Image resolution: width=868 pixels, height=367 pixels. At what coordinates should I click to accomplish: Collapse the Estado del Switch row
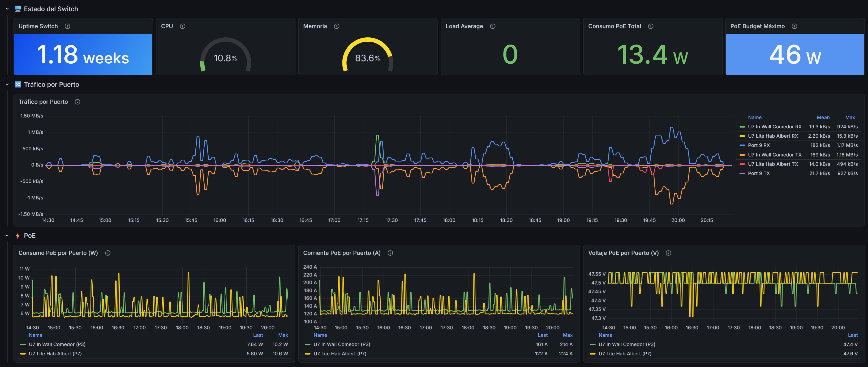pyautogui.click(x=7, y=9)
